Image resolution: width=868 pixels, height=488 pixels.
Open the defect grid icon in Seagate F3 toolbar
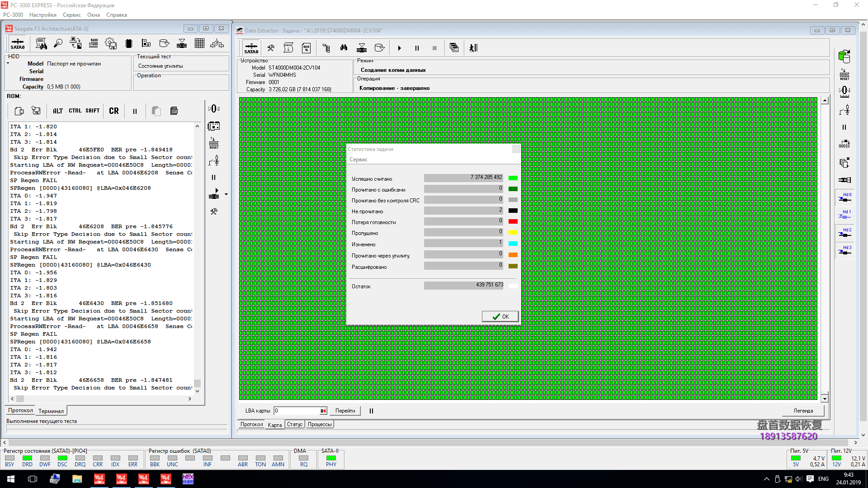[199, 43]
